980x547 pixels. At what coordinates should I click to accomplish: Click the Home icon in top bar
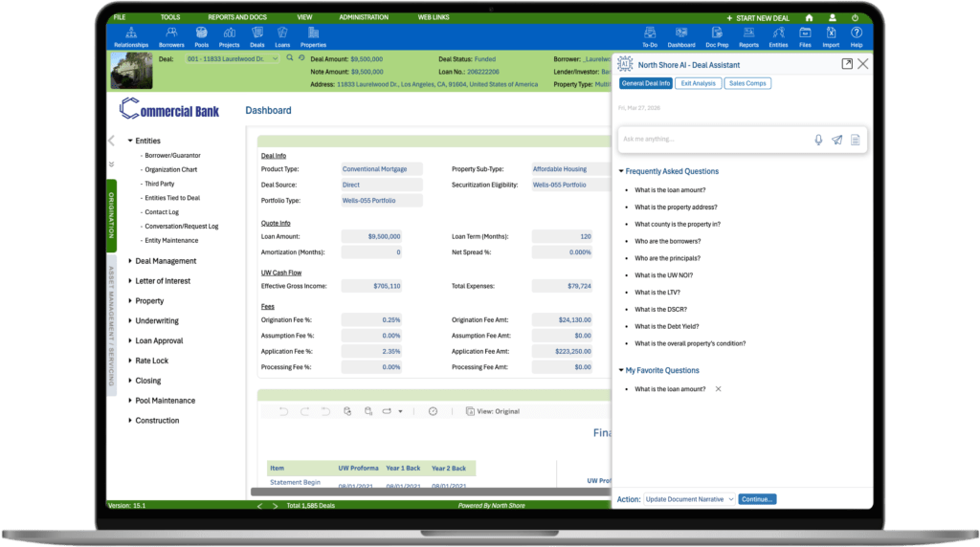809,17
